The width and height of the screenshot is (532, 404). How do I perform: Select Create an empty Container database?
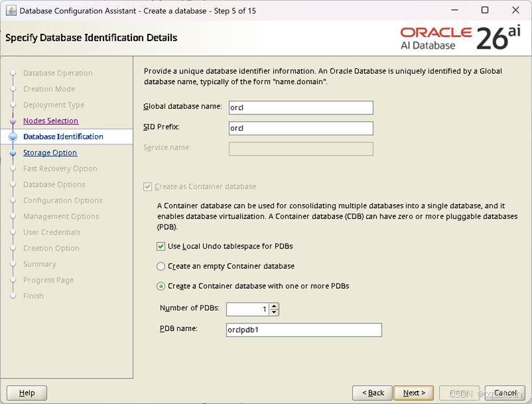pyautogui.click(x=161, y=266)
